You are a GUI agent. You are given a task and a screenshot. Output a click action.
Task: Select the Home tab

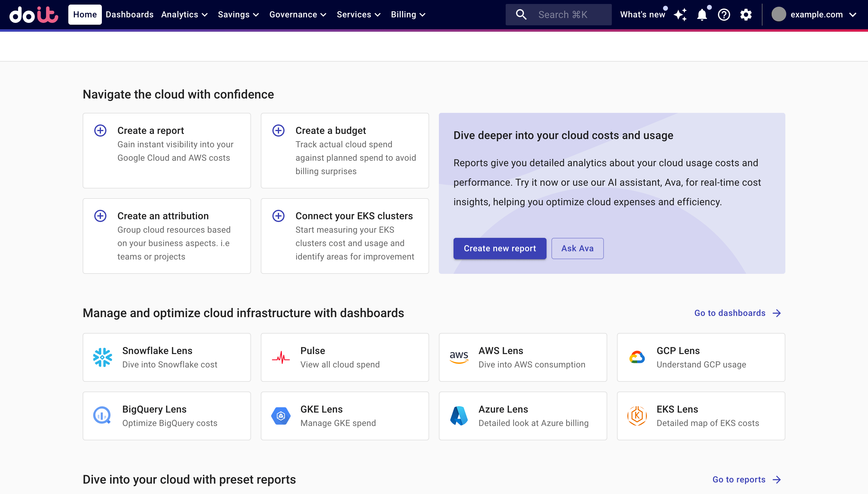[x=85, y=15]
